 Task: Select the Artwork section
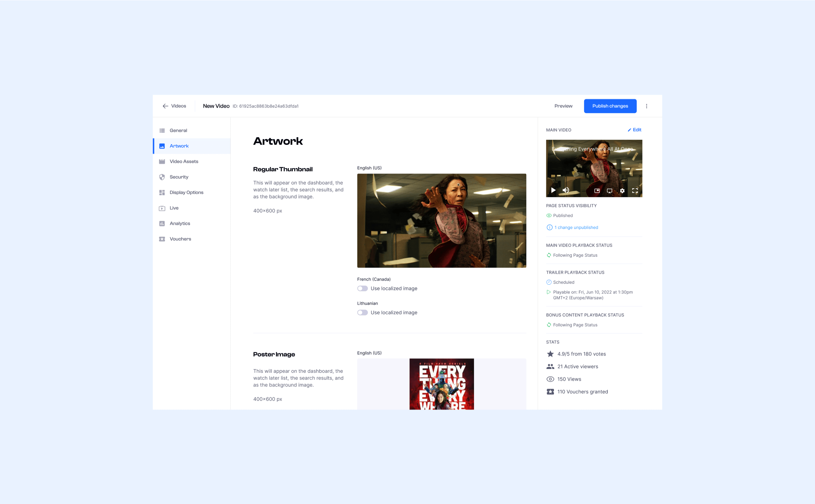tap(192, 146)
